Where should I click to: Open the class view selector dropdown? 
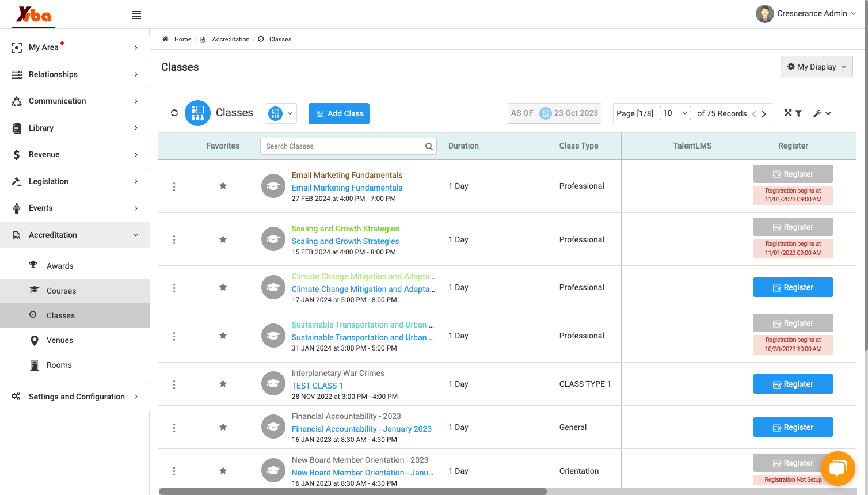281,113
